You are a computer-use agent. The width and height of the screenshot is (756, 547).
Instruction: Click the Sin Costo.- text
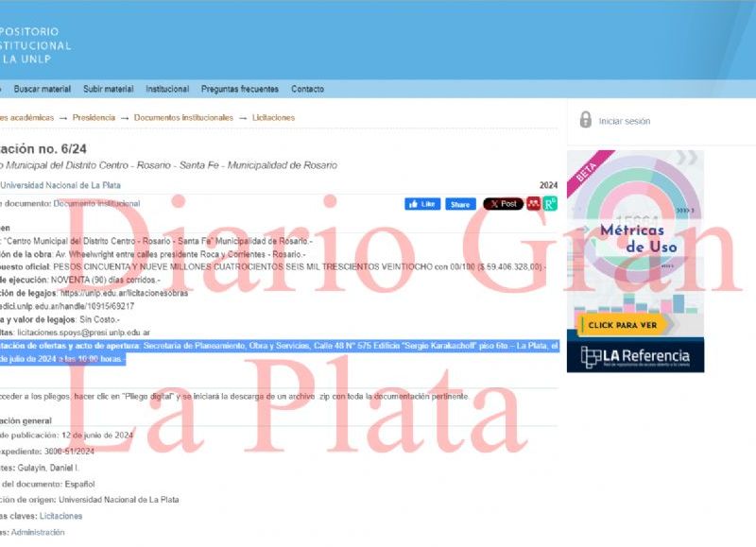[100, 319]
